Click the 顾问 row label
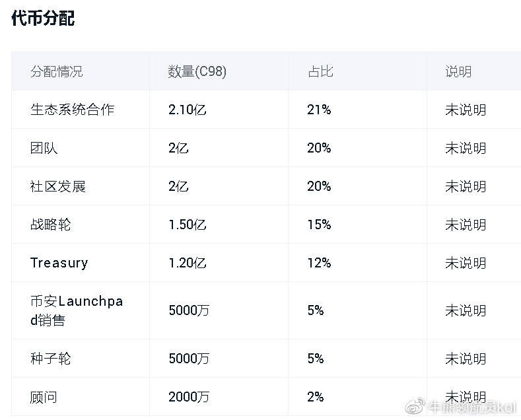This screenshot has height=420, width=521. pyautogui.click(x=44, y=397)
